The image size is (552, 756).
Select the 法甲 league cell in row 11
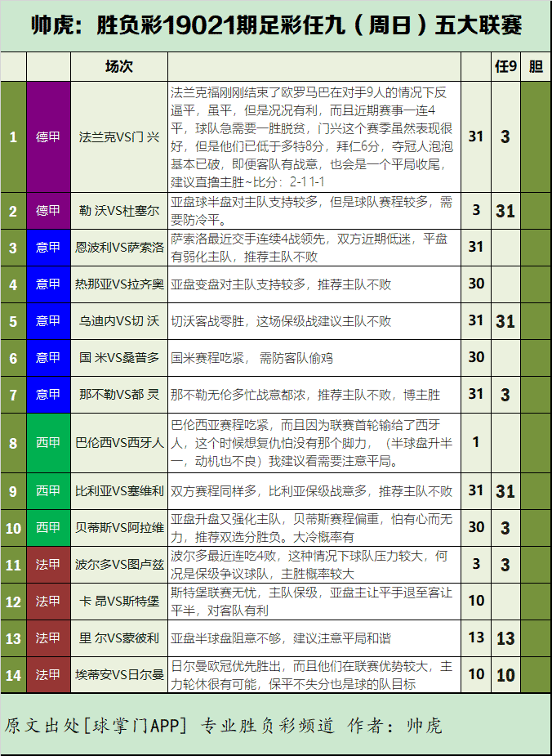click(x=48, y=564)
